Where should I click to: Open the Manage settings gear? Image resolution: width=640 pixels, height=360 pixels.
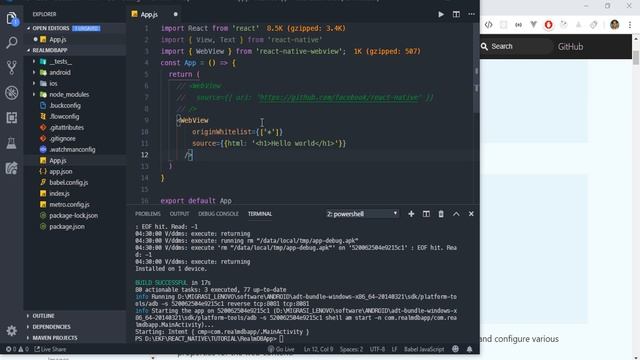click(12, 330)
